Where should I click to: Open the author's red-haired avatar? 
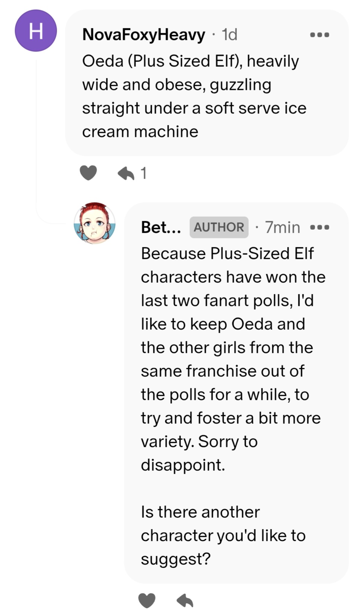[94, 223]
